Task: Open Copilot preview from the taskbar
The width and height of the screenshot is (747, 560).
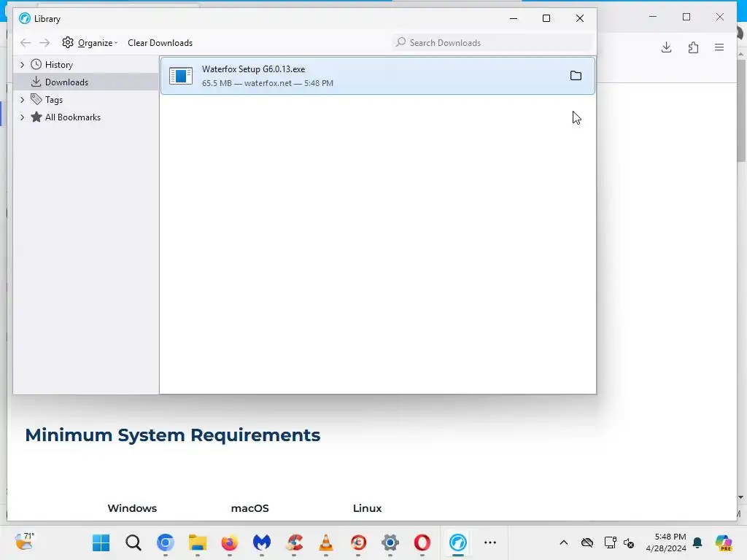Action: click(724, 542)
